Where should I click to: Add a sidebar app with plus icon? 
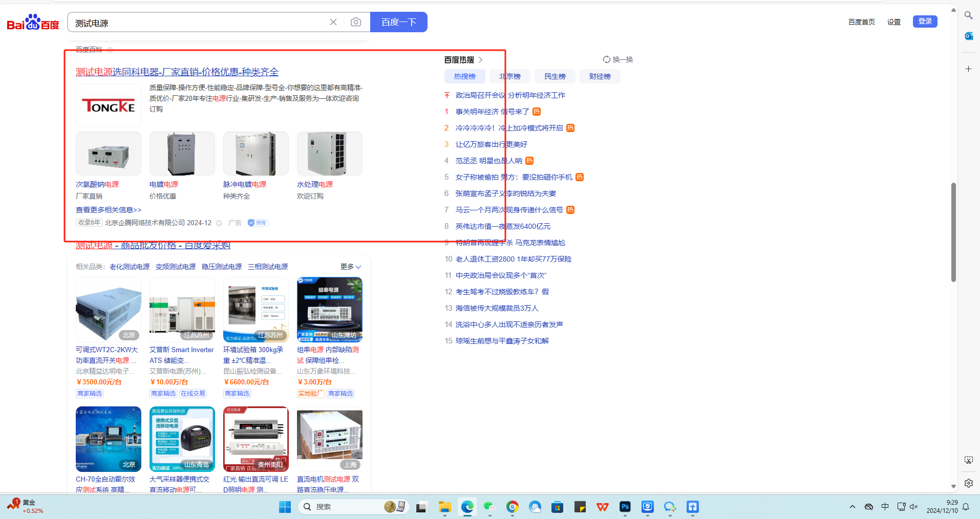coord(969,69)
